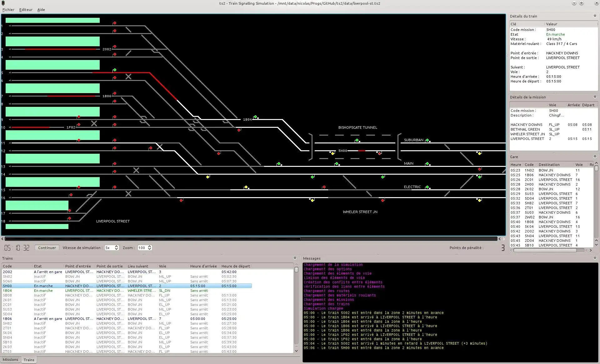This screenshot has width=600, height=364.
Task: Click the Aide menu item
Action: pos(41,9)
